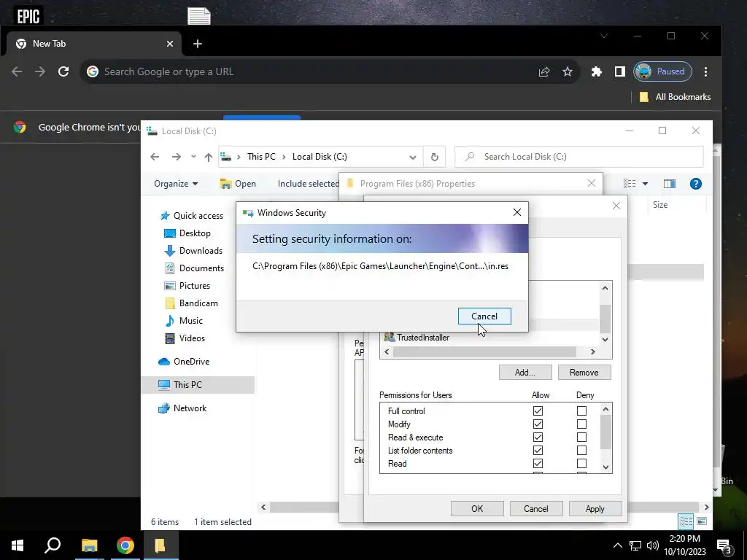Bookmark this tab with the star icon
This screenshot has height=560, width=747.
(x=567, y=72)
